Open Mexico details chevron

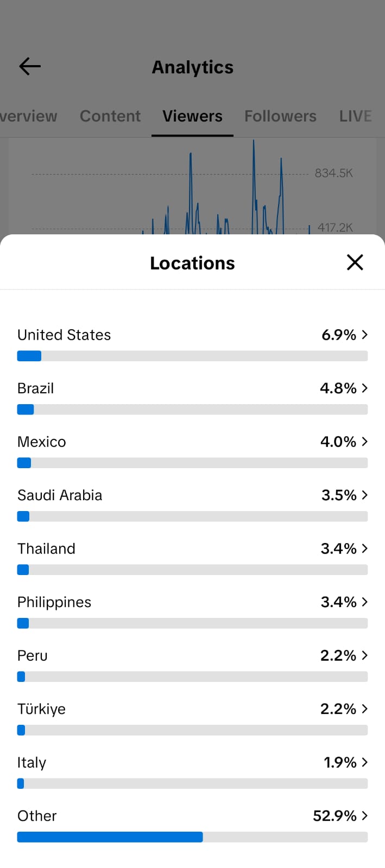pos(365,442)
